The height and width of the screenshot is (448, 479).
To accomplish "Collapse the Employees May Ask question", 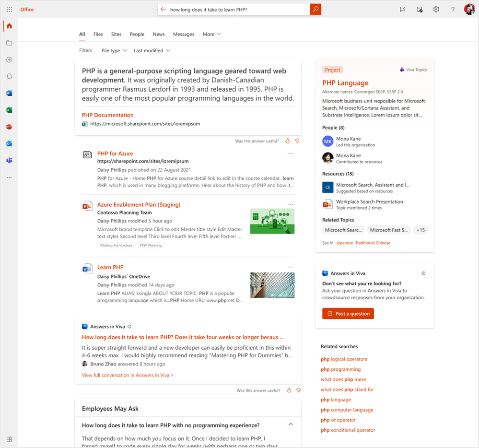I will point(291,424).
